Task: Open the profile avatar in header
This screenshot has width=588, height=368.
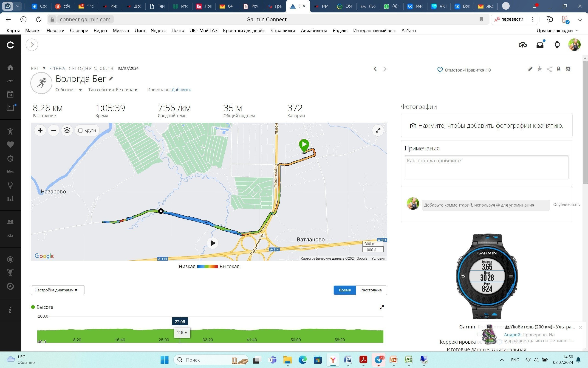Action: [x=574, y=45]
